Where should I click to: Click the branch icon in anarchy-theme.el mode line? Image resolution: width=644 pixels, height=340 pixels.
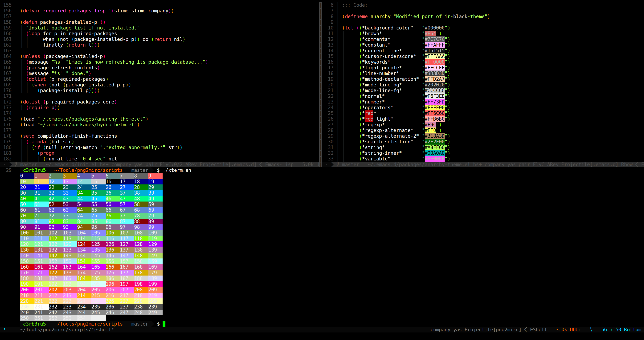tap(338, 164)
